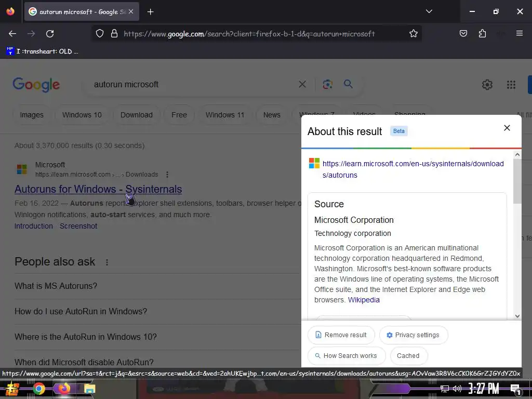Expand How do I use AutoRun in Windows?
This screenshot has width=532, height=399.
tap(158, 312)
